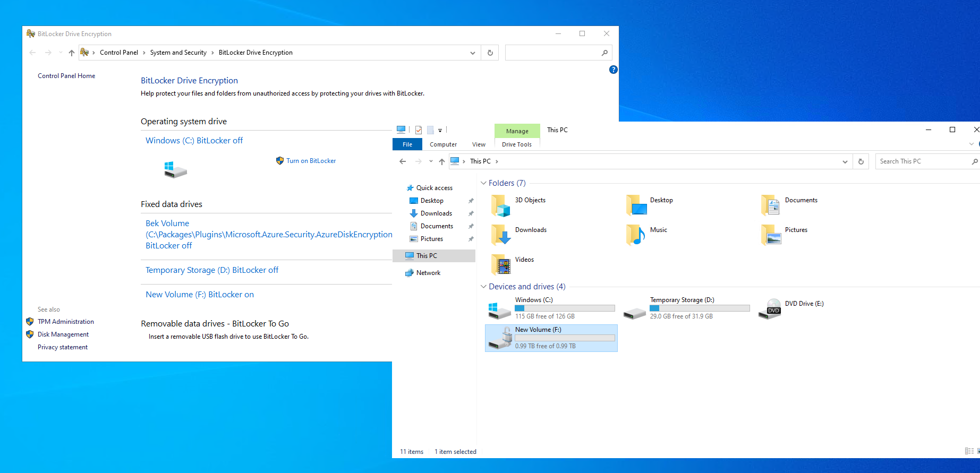Open the Control Panel address bar dropdown
This screenshot has width=980, height=473.
pyautogui.click(x=472, y=53)
